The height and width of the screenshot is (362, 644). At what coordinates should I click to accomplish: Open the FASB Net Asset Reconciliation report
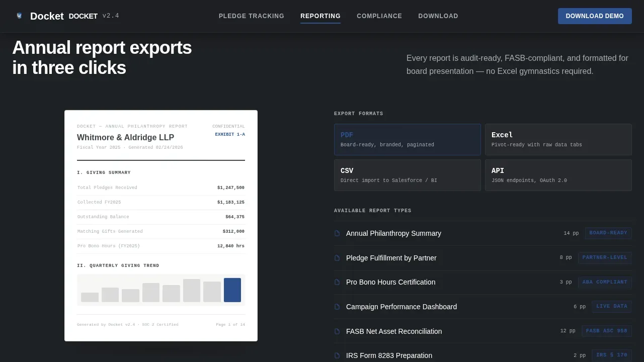(x=483, y=331)
